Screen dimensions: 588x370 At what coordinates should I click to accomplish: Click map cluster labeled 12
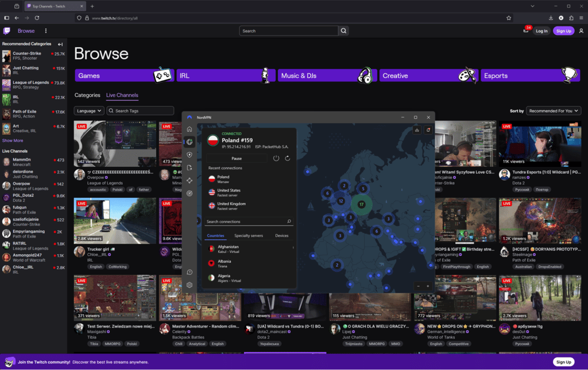[341, 201]
